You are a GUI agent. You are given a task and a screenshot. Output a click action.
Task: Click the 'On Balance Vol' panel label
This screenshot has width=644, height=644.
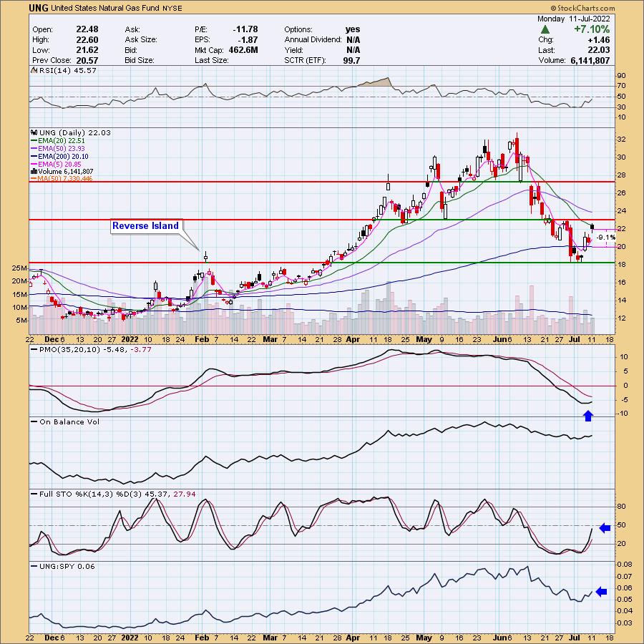click(69, 421)
